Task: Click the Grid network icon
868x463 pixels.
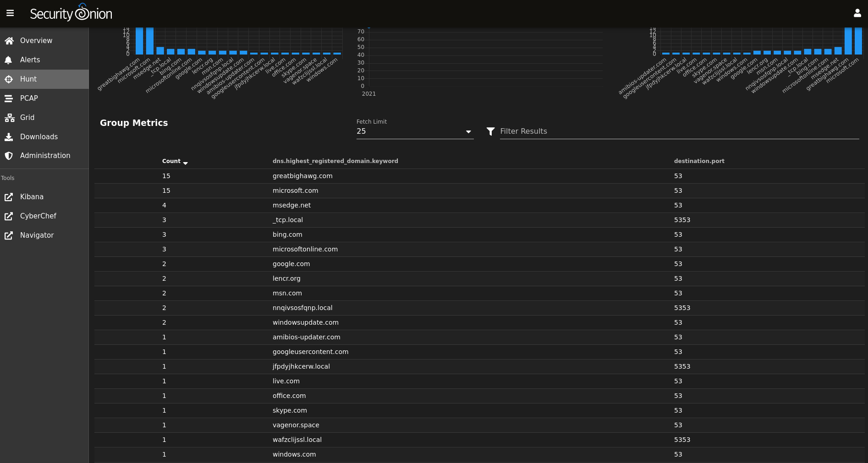Action: pos(9,118)
